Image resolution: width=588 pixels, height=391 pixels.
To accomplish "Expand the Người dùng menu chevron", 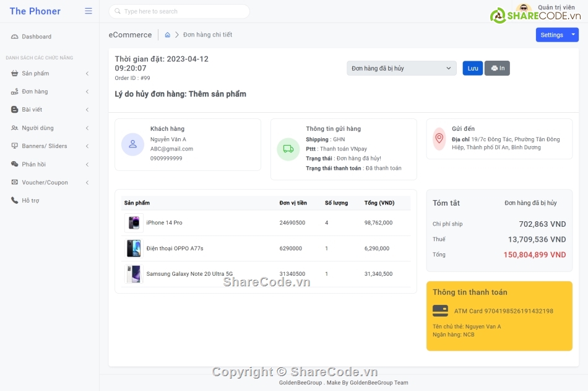I will click(x=87, y=128).
